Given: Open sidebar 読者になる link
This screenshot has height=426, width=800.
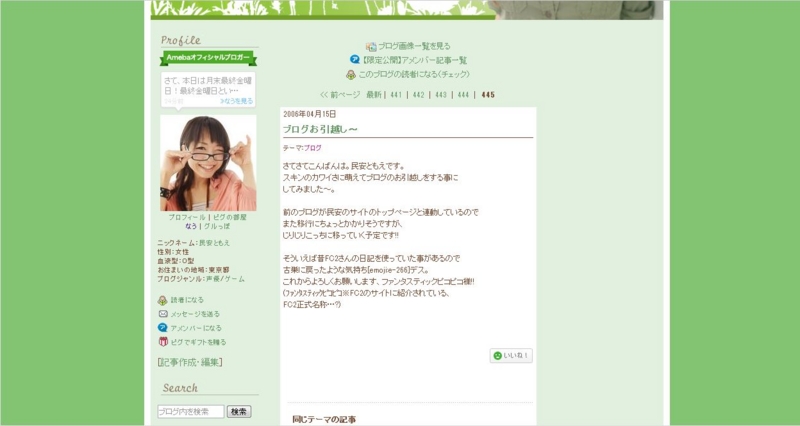Looking at the screenshot, I should [187, 300].
